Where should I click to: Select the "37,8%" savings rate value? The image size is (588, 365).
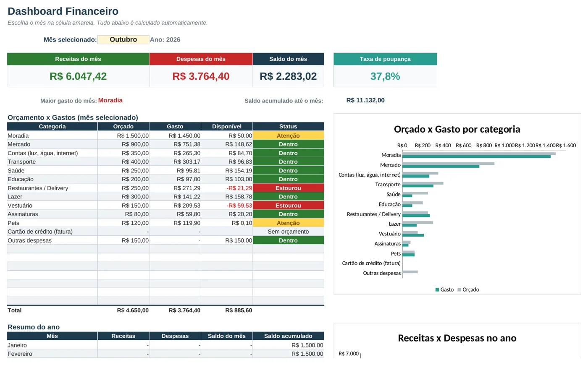click(x=385, y=76)
